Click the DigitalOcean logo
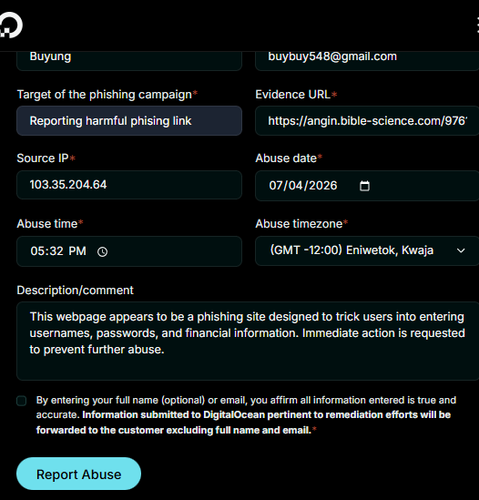479x500 pixels. click(x=11, y=25)
